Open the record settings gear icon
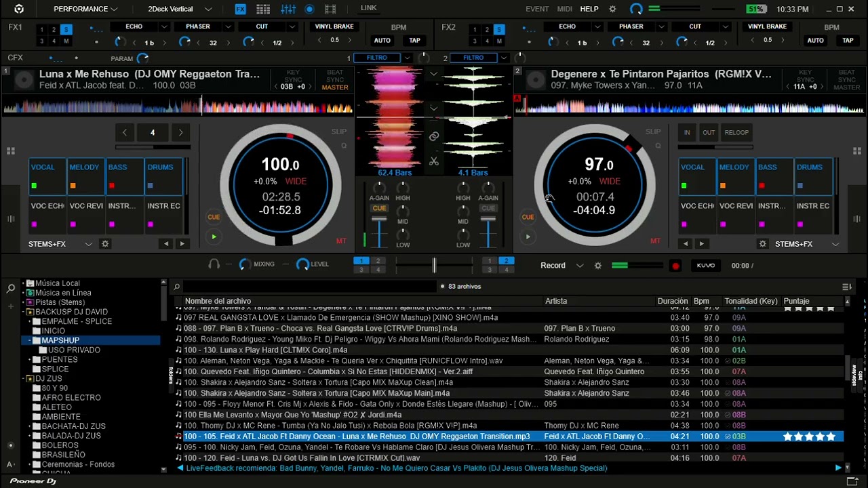Screen dimensions: 868x488 [x=598, y=266]
